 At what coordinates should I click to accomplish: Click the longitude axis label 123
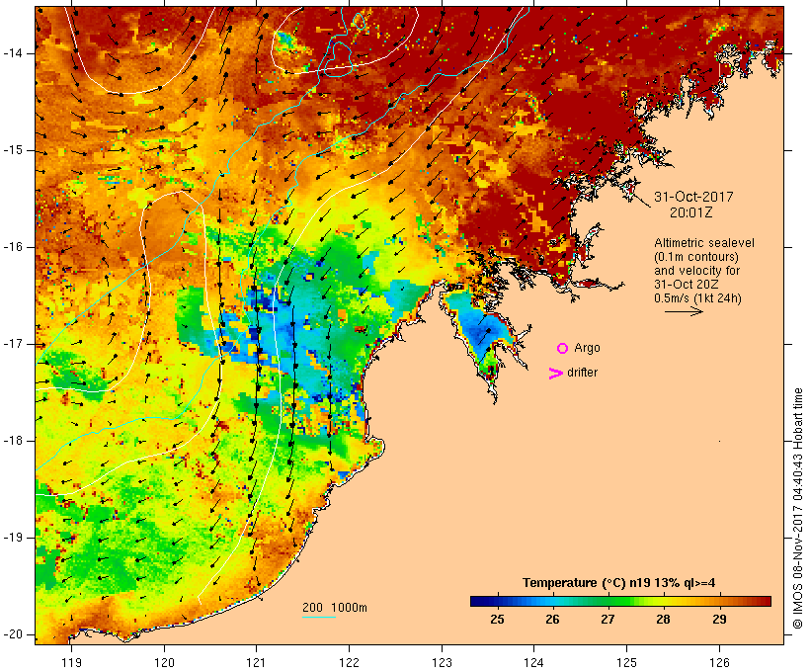[x=442, y=662]
